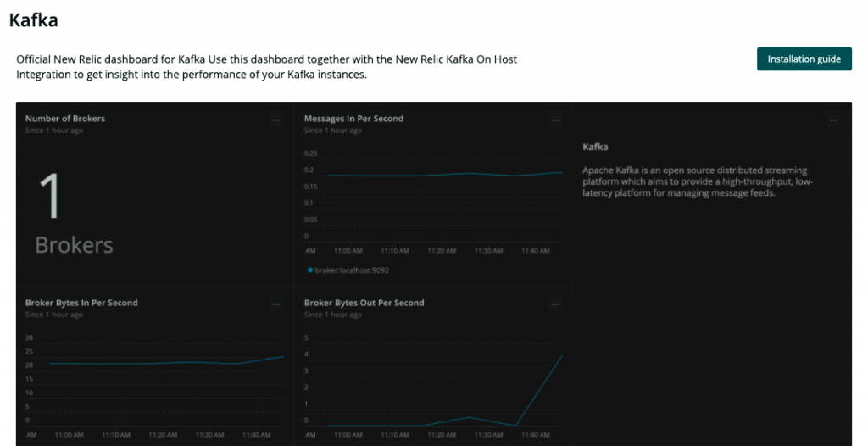Click 11:00 AM label in Bytes In chart
This screenshot has width=868, height=446.
tap(70, 436)
